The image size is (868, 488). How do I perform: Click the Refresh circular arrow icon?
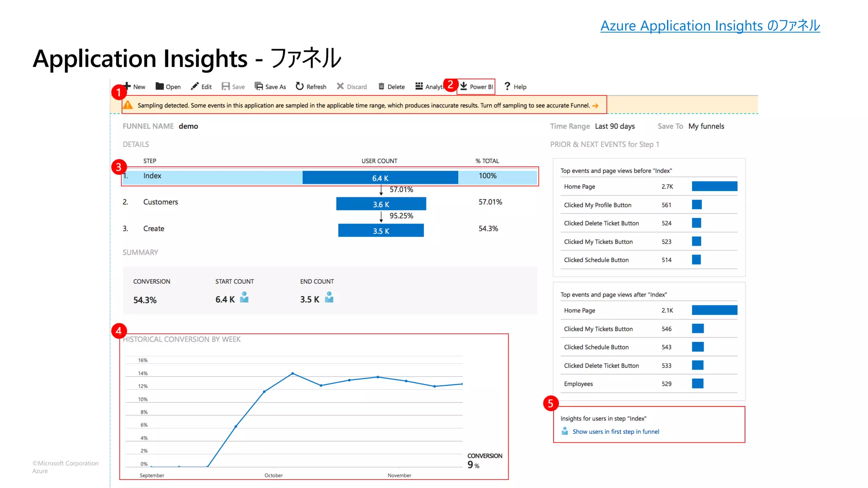coord(300,86)
